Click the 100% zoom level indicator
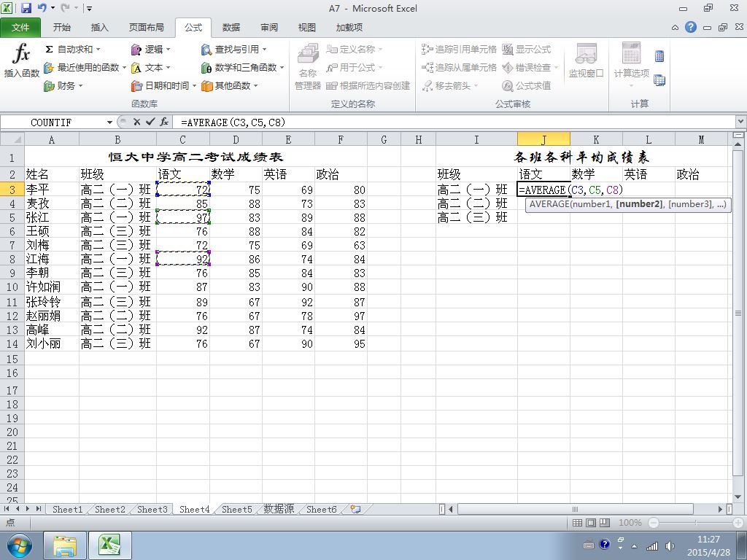Screen dimensions: 747x560 (630, 523)
